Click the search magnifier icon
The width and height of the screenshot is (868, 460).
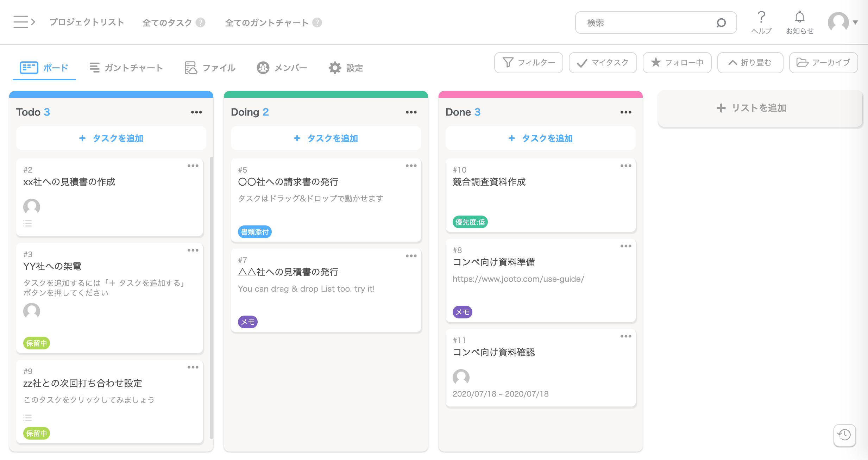pos(721,23)
